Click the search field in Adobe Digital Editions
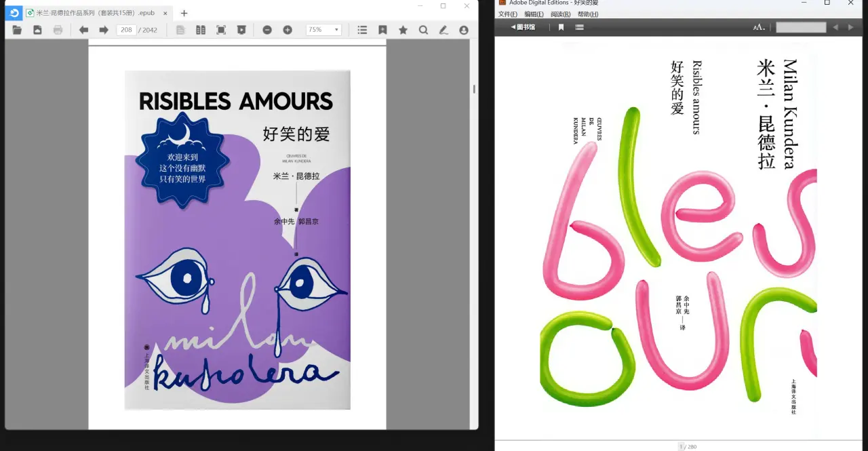Image resolution: width=868 pixels, height=451 pixels. tap(801, 27)
